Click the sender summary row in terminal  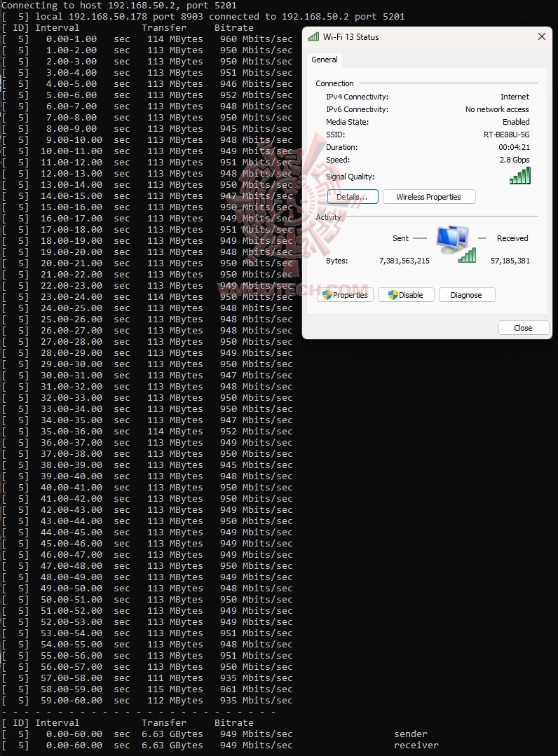215,734
